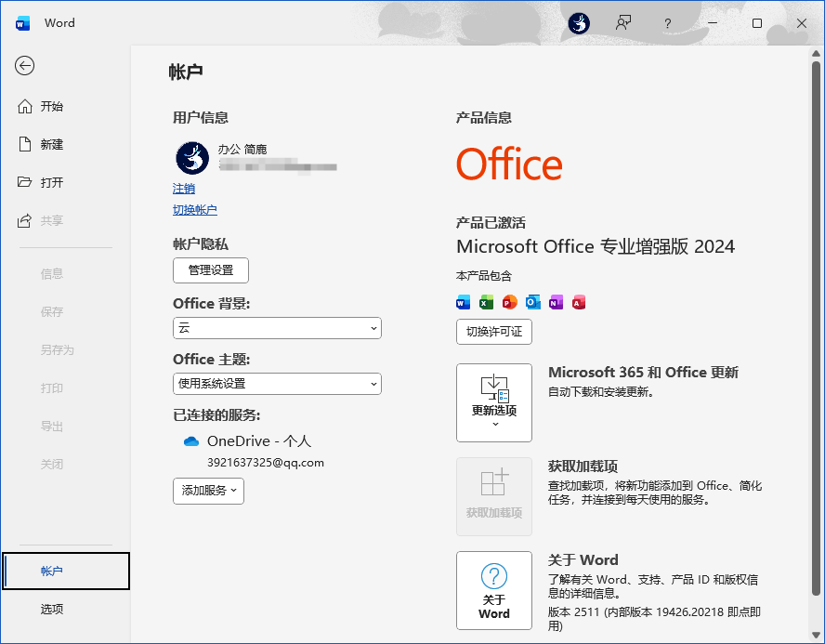
Task: Select the OneNote product icon
Action: pos(556,301)
